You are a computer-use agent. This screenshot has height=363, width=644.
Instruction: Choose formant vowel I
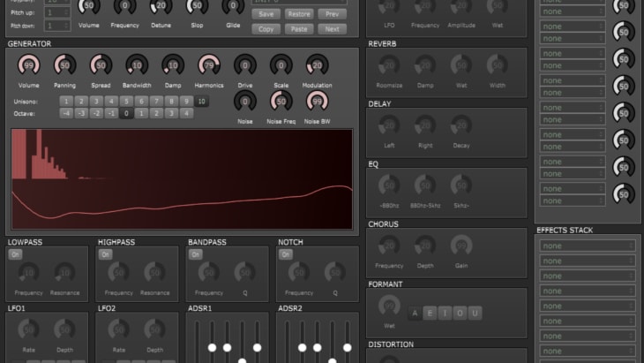445,314
